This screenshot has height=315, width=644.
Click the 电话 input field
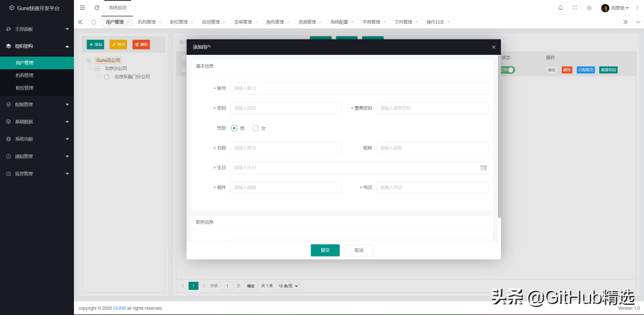coord(433,188)
